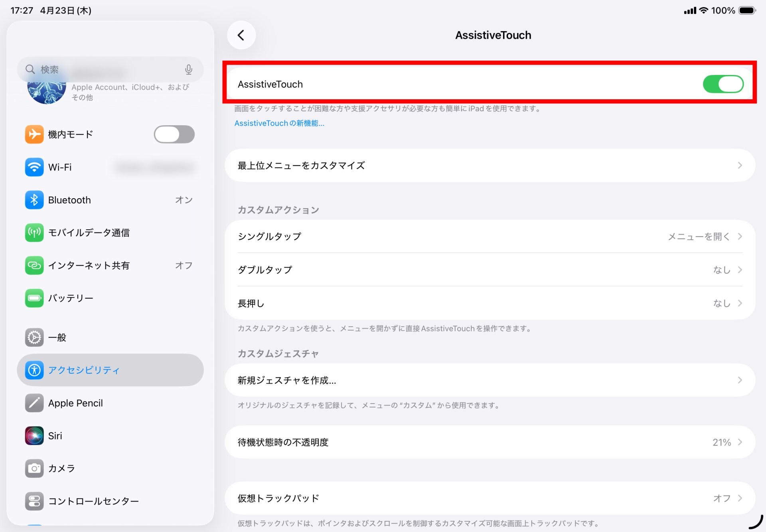Image resolution: width=766 pixels, height=532 pixels.
Task: Disable the AssistiveTouch toggle
Action: (x=723, y=84)
